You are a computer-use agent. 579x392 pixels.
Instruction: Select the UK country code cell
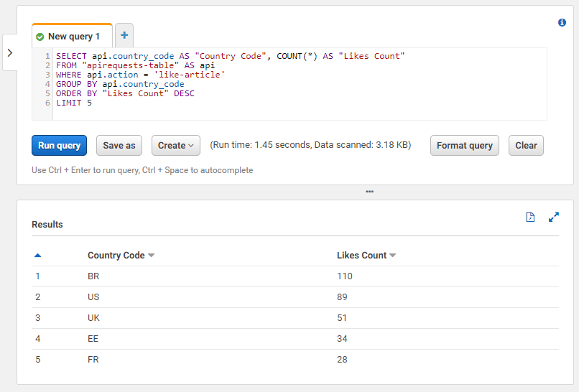(93, 318)
